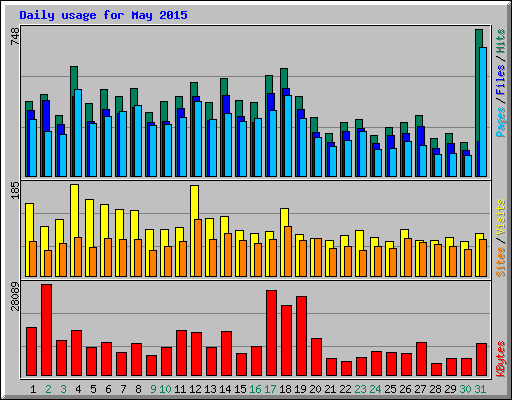
Task: Click the Visits legend label
Action: click(x=501, y=217)
